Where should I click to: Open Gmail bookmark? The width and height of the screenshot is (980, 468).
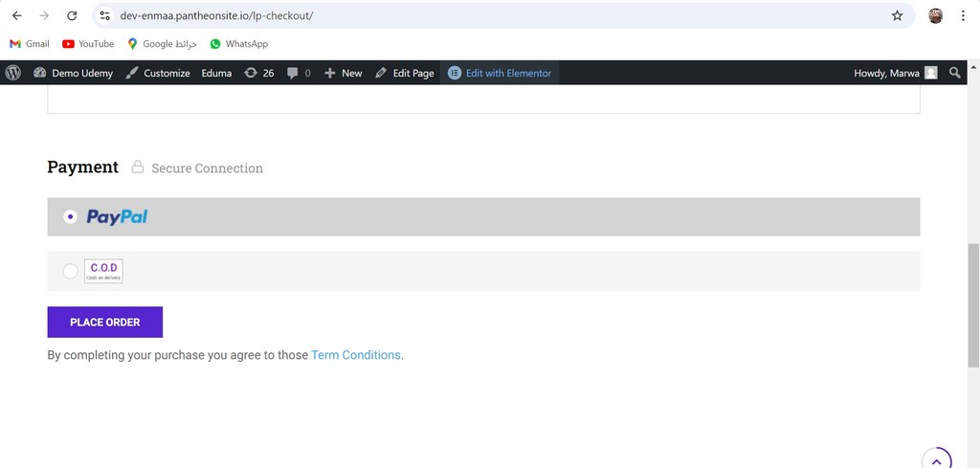pyautogui.click(x=30, y=44)
